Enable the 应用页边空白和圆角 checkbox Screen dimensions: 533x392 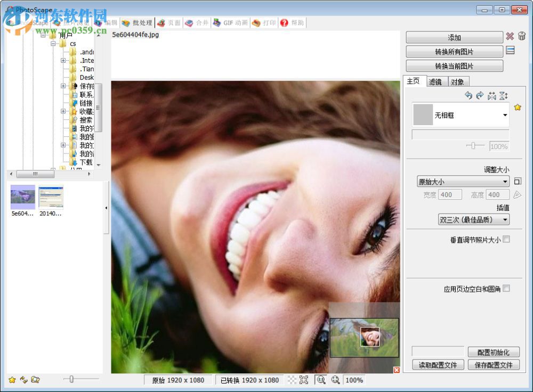[x=506, y=288]
